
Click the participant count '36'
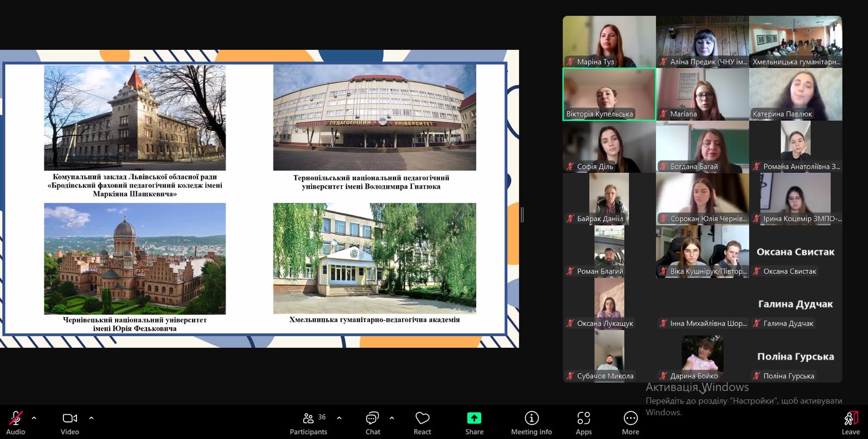click(322, 417)
